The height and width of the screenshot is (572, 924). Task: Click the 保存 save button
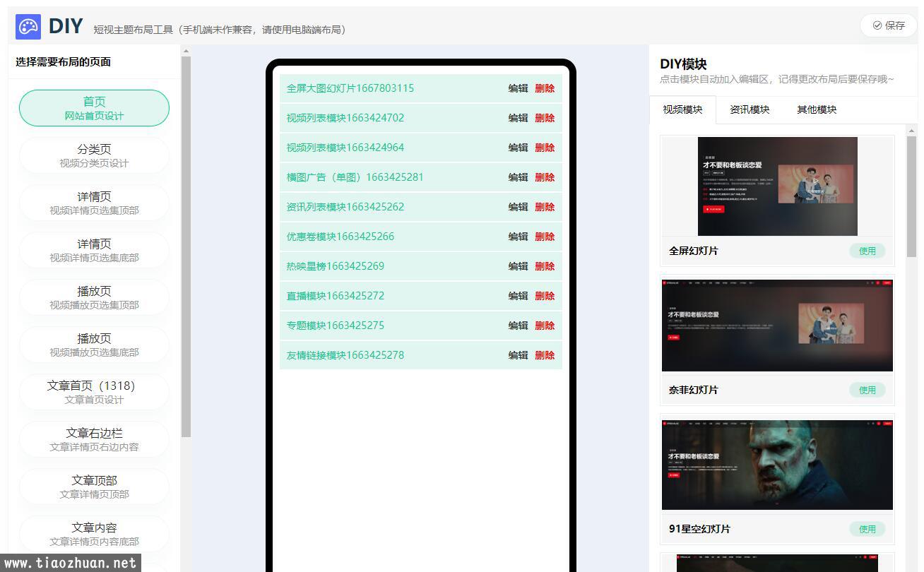[889, 25]
